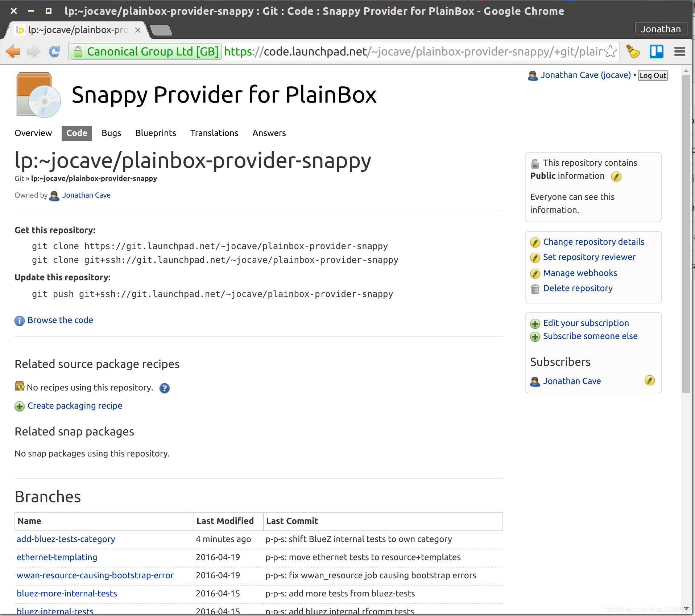This screenshot has height=616, width=695.
Task: Open the wwan-resource-causing-bootstrap-error branch
Action: pyautogui.click(x=95, y=575)
